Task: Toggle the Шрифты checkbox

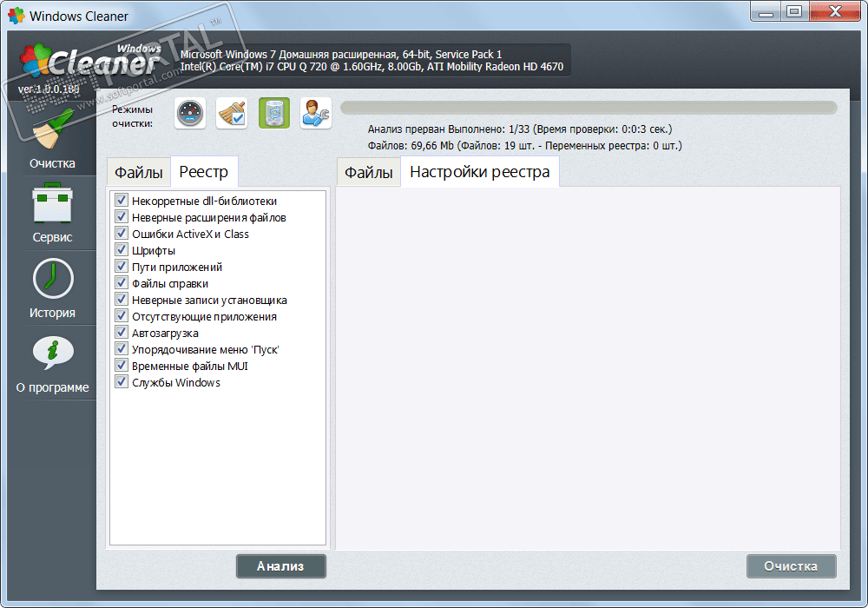Action: click(122, 250)
